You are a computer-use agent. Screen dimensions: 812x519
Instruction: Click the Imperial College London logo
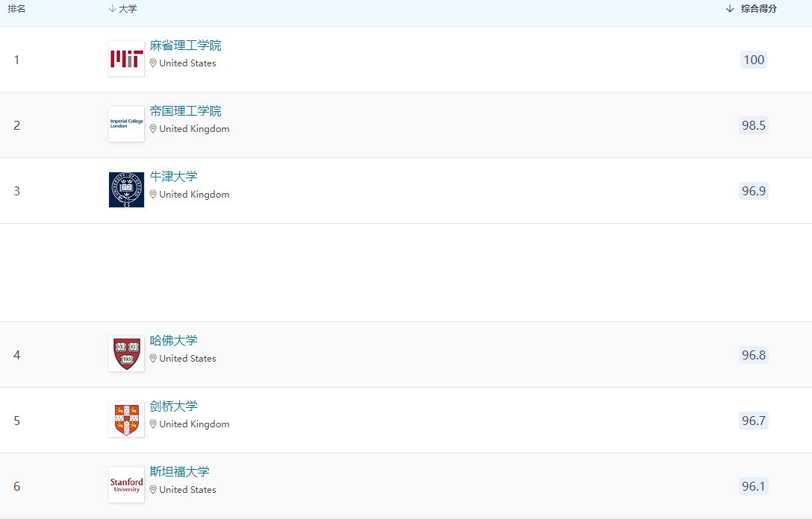click(x=126, y=125)
